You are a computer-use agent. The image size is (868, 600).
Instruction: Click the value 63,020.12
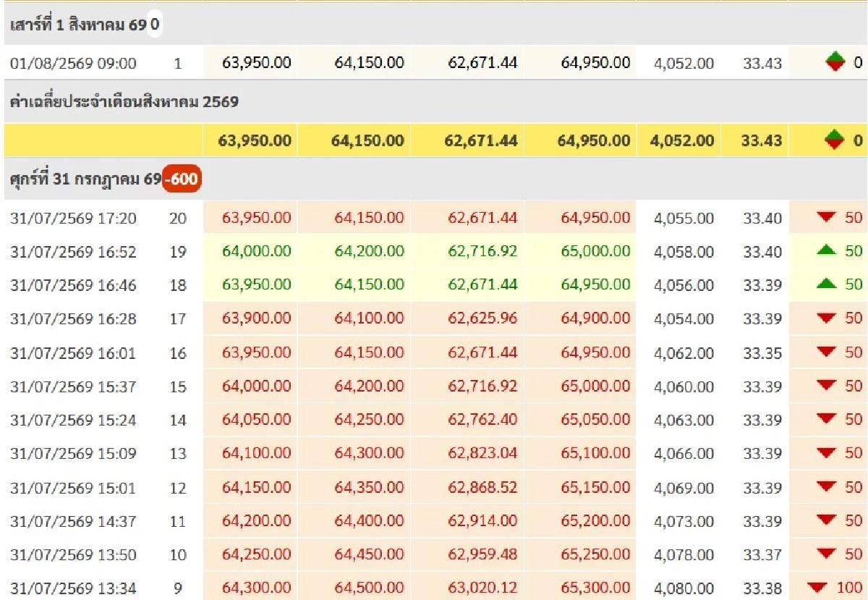(482, 588)
